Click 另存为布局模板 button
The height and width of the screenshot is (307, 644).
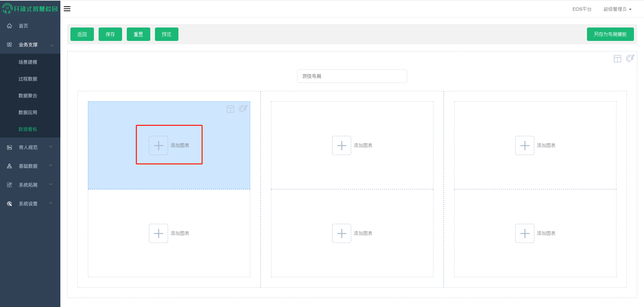click(x=610, y=34)
